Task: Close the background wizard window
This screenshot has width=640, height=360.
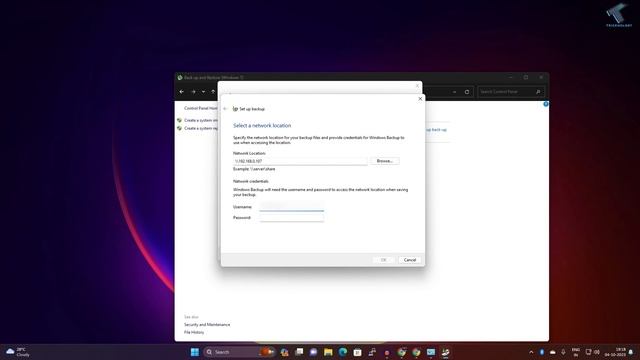Action: pos(417,86)
